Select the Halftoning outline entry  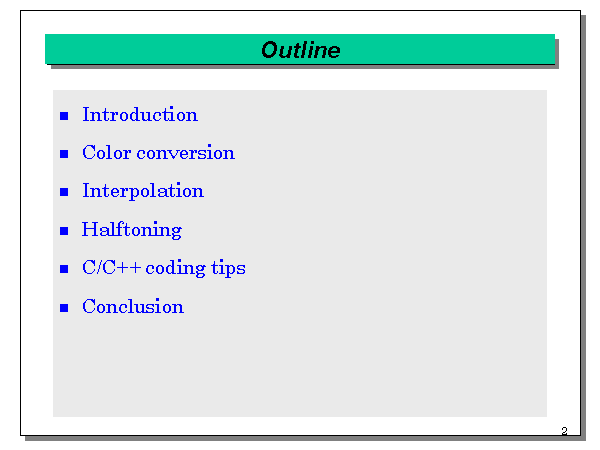coord(132,230)
